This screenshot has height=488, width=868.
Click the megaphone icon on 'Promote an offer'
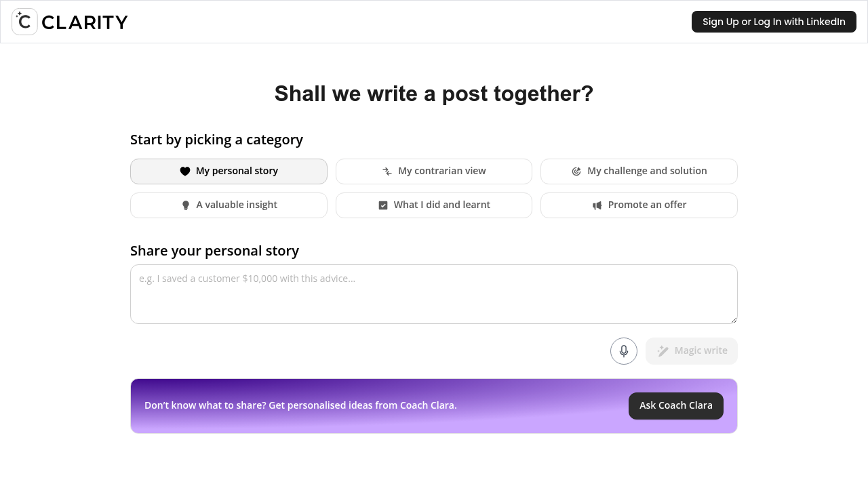(x=597, y=205)
